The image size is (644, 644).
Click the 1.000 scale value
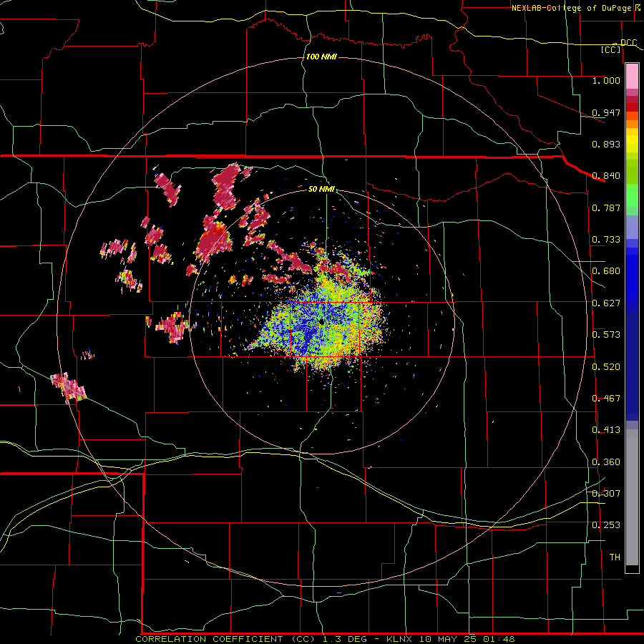point(606,80)
